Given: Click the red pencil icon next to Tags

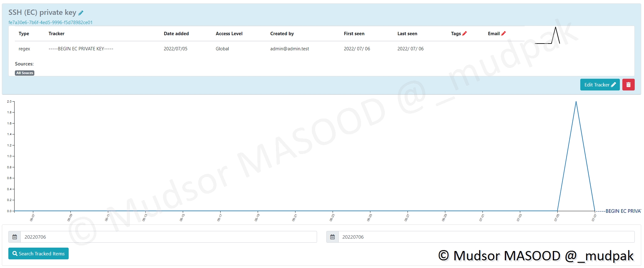Looking at the screenshot, I should click(464, 34).
